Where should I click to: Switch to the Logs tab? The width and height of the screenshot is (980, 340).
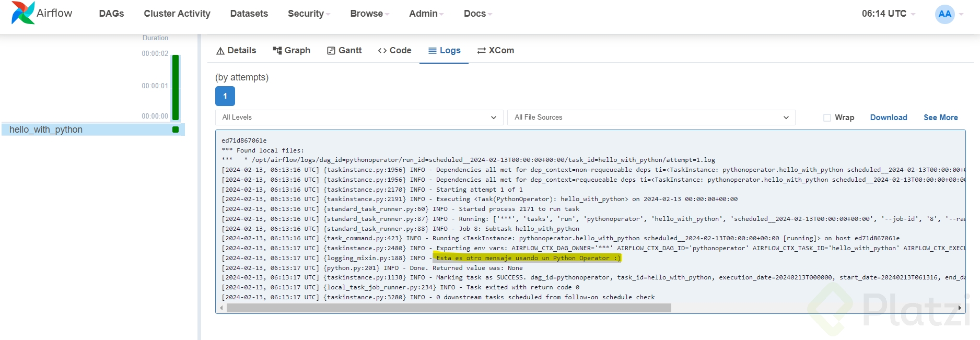[444, 51]
